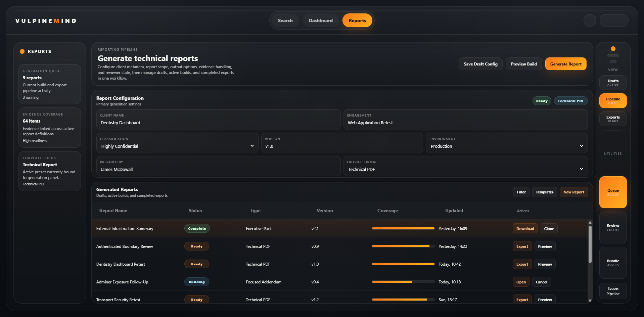This screenshot has height=317, width=644.
Task: Switch to the Search tab
Action: coord(285,20)
